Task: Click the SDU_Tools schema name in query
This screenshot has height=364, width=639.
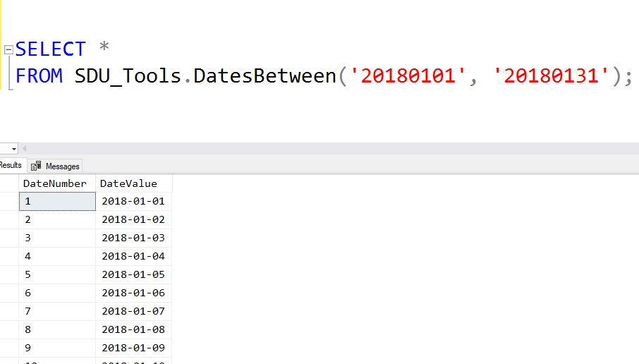Action: click(x=128, y=75)
